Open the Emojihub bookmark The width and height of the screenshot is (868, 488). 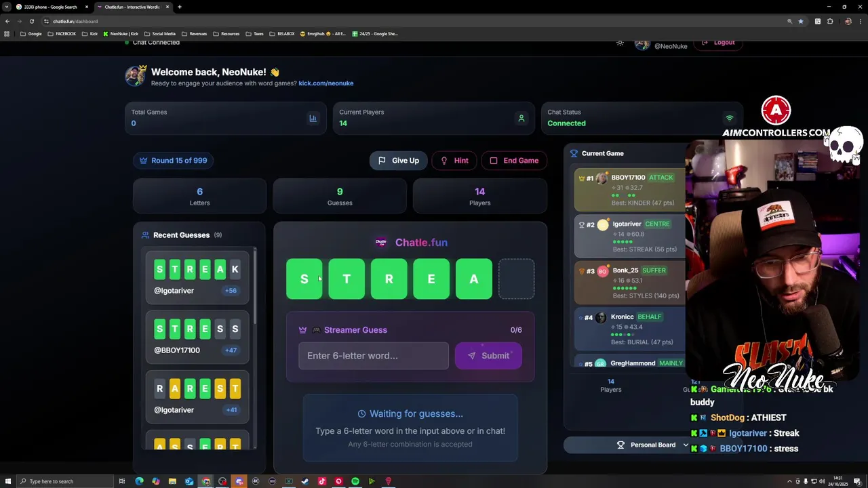(x=323, y=34)
